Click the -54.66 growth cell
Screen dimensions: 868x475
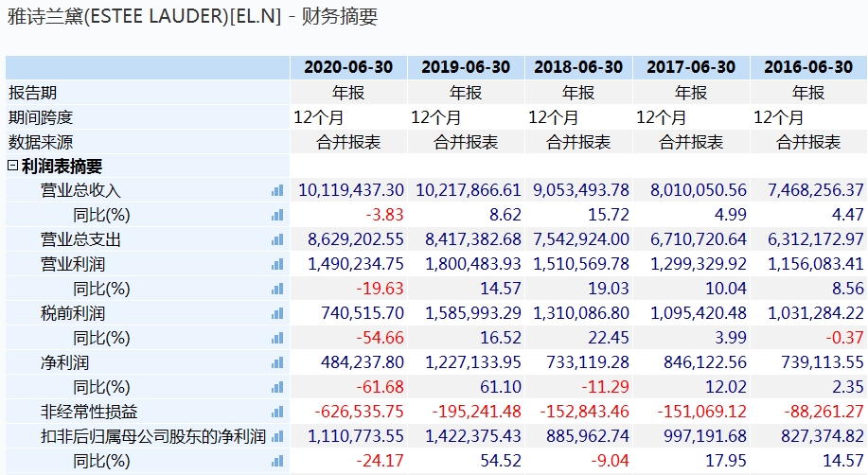[x=380, y=338]
